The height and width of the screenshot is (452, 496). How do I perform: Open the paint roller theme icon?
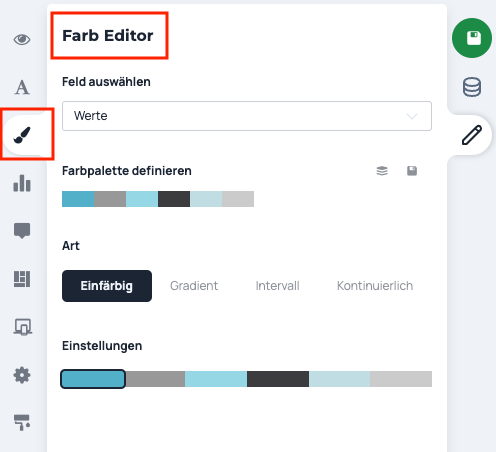pyautogui.click(x=22, y=422)
